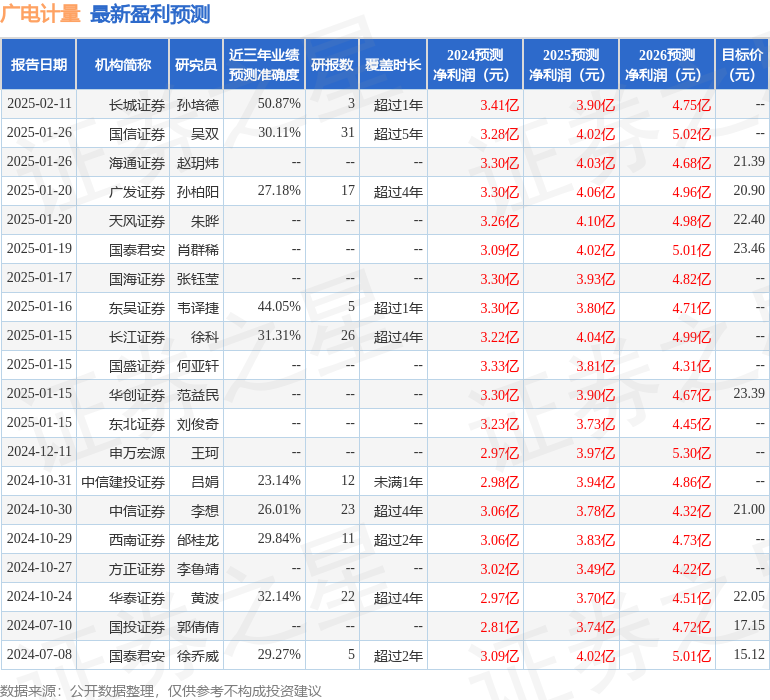This screenshot has height=700, width=770.
Task: Click the 2024预测净利润 column header
Action: tap(475, 64)
